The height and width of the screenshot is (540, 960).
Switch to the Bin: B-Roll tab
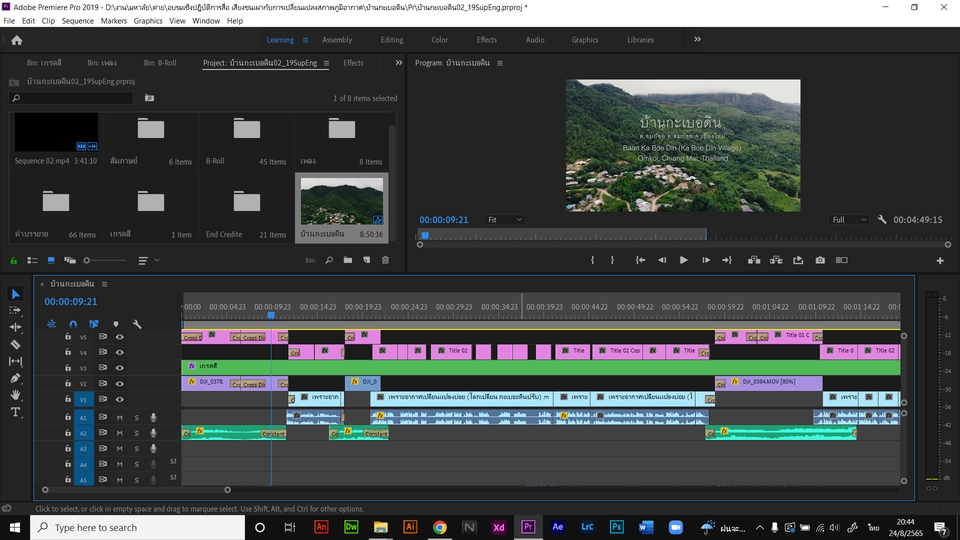(160, 63)
